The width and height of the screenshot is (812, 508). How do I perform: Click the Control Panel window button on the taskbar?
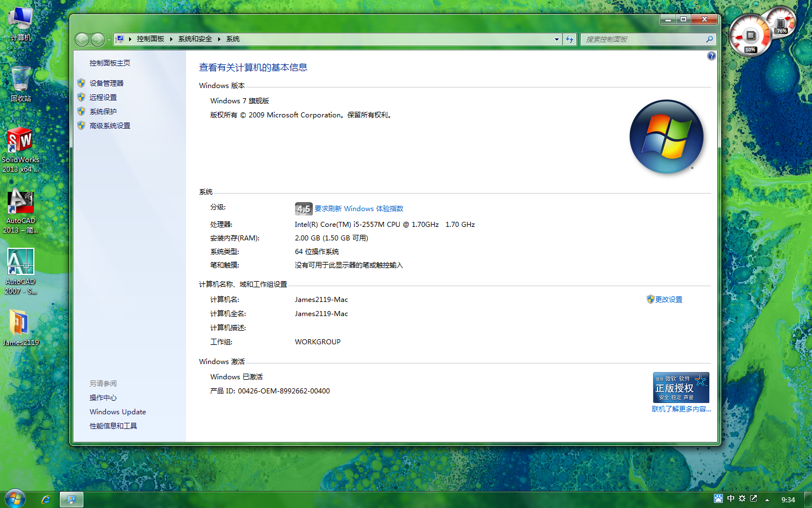point(72,500)
